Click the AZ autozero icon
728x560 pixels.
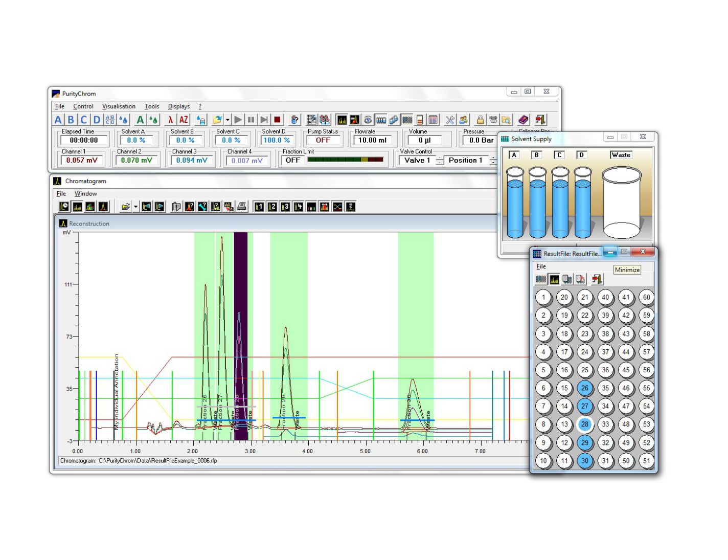[184, 120]
